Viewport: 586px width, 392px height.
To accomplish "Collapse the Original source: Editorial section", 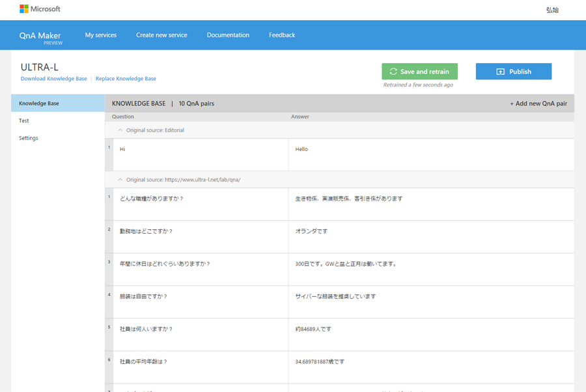I will (x=120, y=130).
